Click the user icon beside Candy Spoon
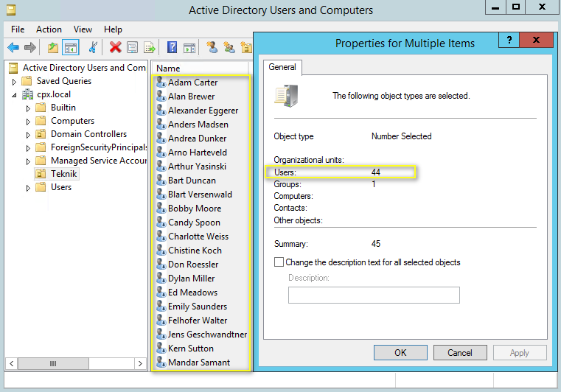The width and height of the screenshot is (561, 392). click(x=161, y=222)
